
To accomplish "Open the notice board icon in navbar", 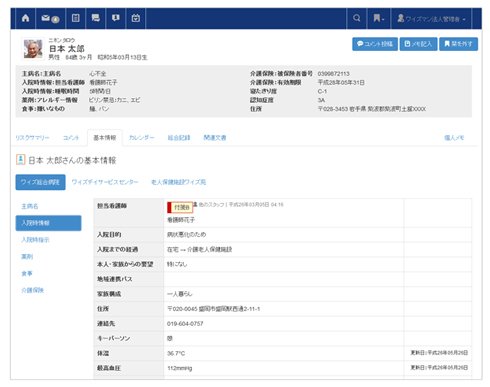I will pyautogui.click(x=116, y=18).
